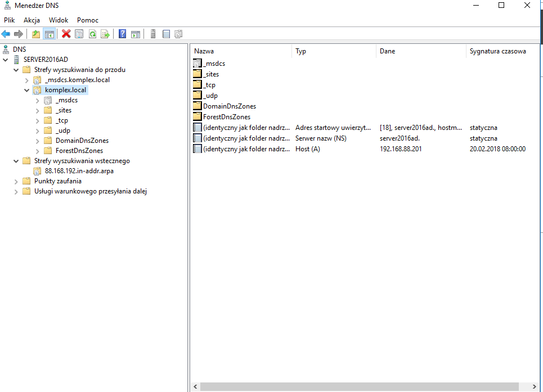This screenshot has height=392, width=543.
Task: Select SERVER2016AD server in the tree
Action: point(46,60)
